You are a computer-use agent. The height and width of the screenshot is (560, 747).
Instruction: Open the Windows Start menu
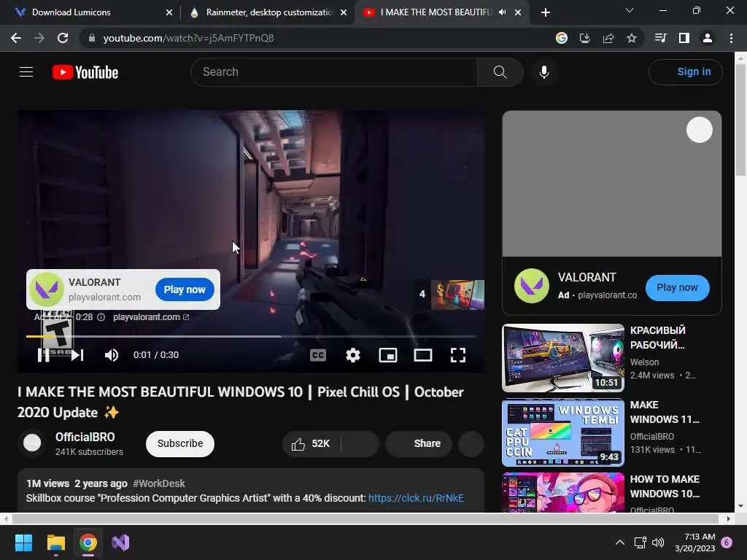(x=23, y=542)
